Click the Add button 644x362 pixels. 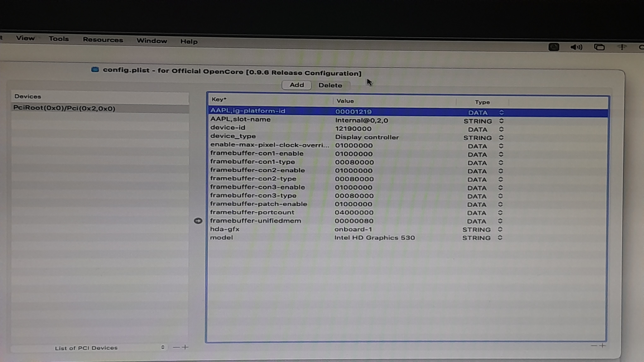(296, 85)
